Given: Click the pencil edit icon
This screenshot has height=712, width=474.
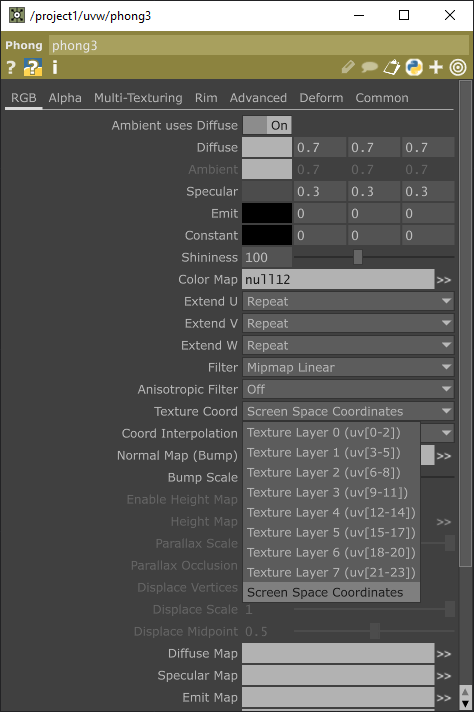Looking at the screenshot, I should pos(348,67).
